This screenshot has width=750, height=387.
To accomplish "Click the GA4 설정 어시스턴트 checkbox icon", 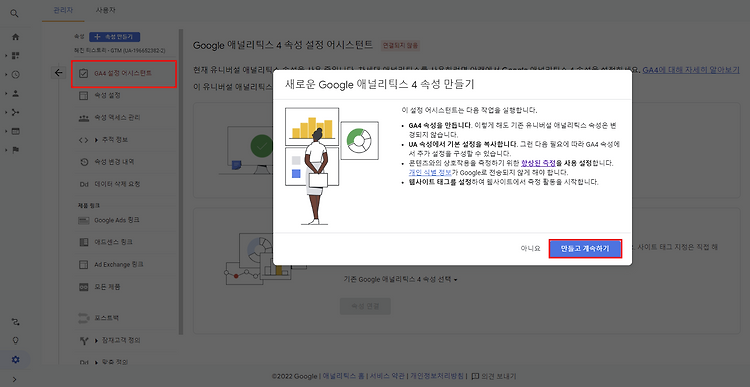I will click(x=83, y=73).
